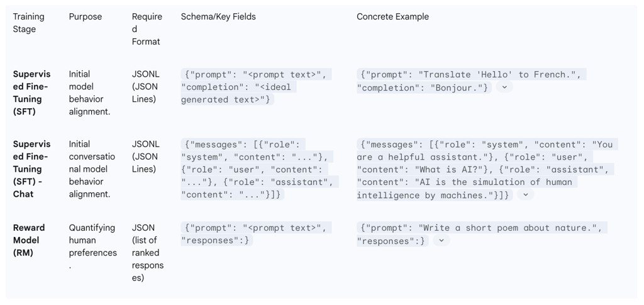Click the Reward Model (RM) row title
Image resolution: width=644 pixels, height=305 pixels.
(x=29, y=240)
